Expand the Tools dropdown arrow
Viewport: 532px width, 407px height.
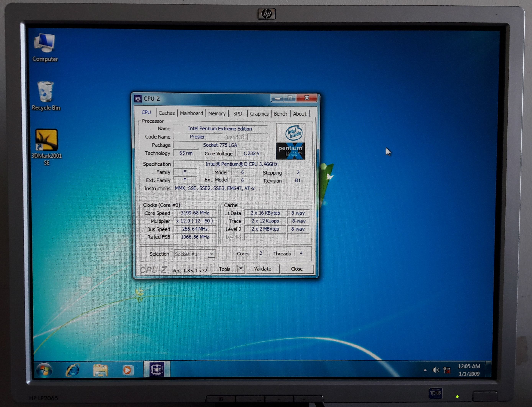click(x=241, y=268)
